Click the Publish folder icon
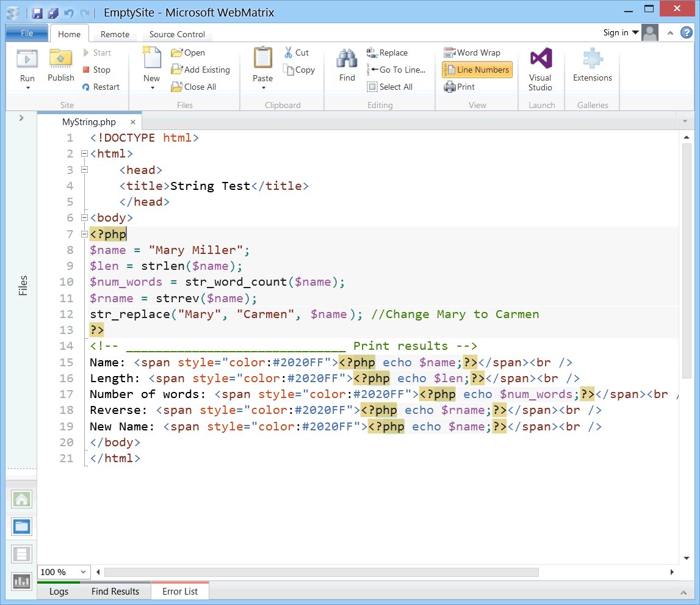Viewport: 700px width, 605px height. coord(60,59)
